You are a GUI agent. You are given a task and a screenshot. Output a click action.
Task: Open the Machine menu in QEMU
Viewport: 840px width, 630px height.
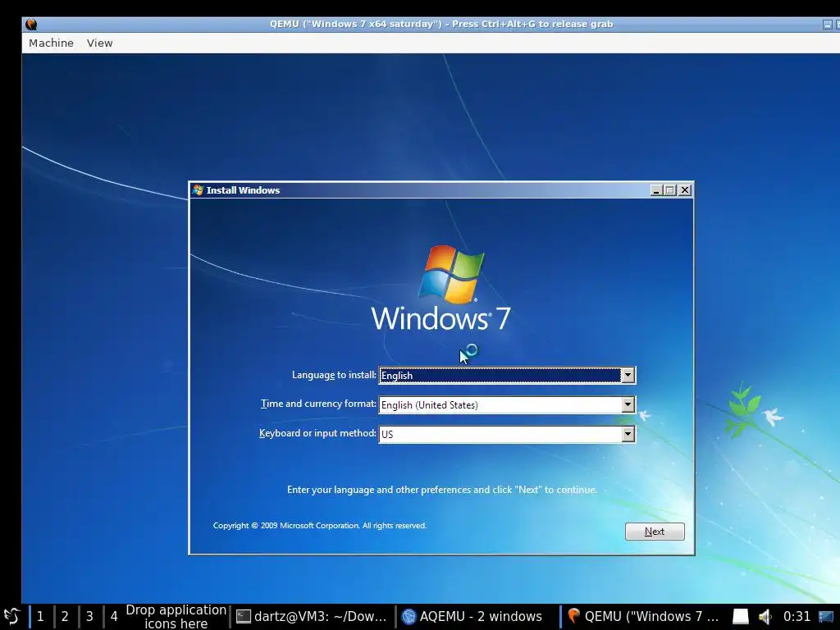[51, 43]
